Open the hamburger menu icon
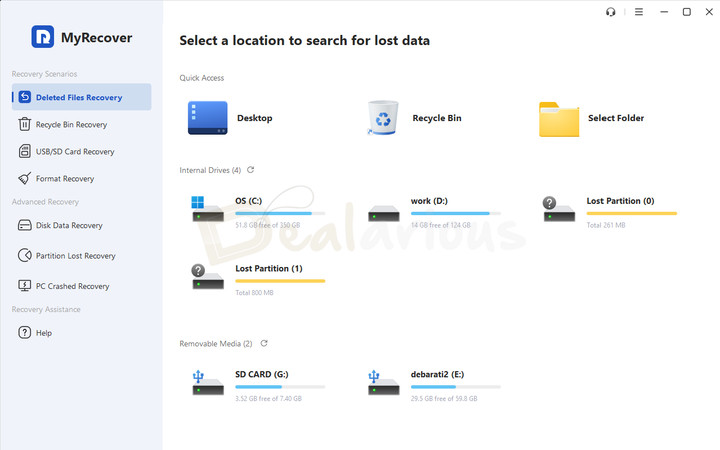The height and width of the screenshot is (450, 720). (639, 12)
